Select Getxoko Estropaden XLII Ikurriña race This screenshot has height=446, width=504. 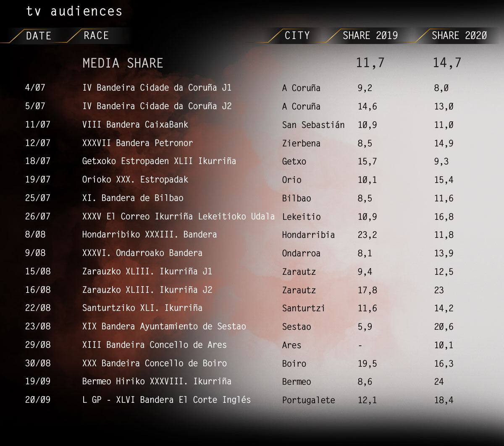(x=159, y=161)
